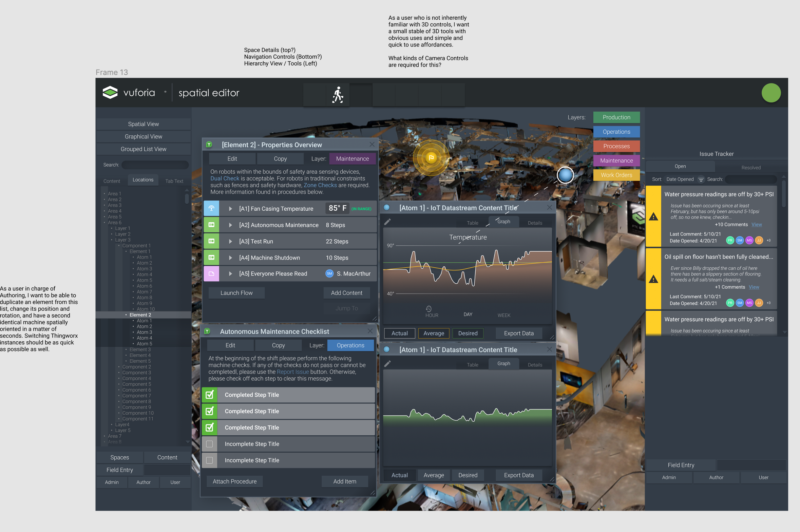Viewport: 800px width, 532px height.
Task: Click the procedure icon on Machine Shutdown row
Action: click(211, 257)
